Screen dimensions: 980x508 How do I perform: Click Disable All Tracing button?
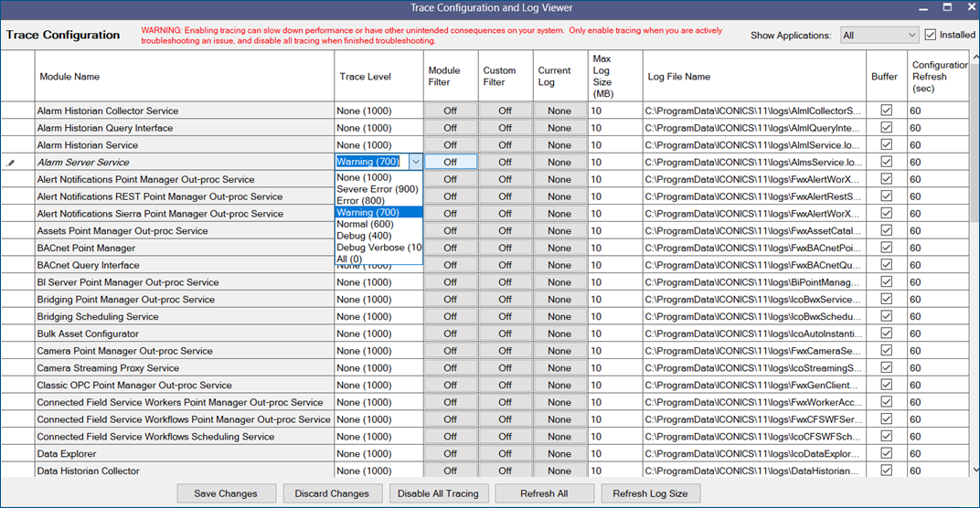[438, 493]
